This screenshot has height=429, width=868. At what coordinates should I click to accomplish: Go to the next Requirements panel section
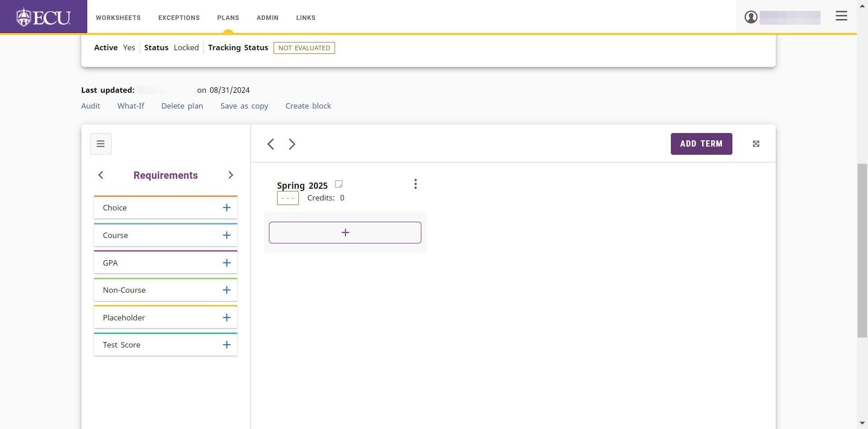(x=231, y=175)
